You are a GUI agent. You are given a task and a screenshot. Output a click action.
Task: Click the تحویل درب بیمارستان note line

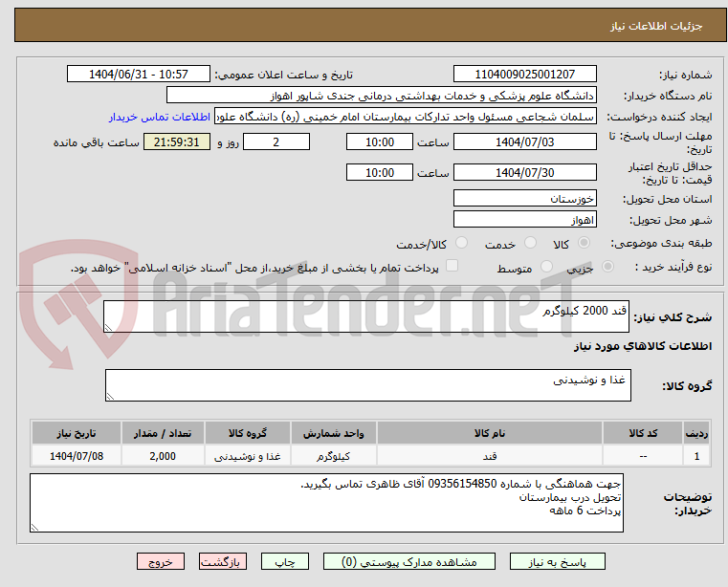click(570, 497)
